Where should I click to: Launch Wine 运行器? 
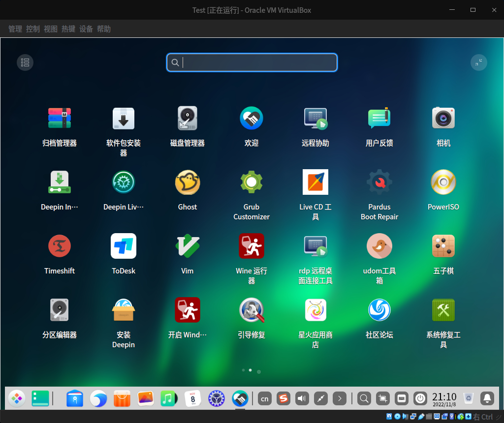[x=252, y=246]
